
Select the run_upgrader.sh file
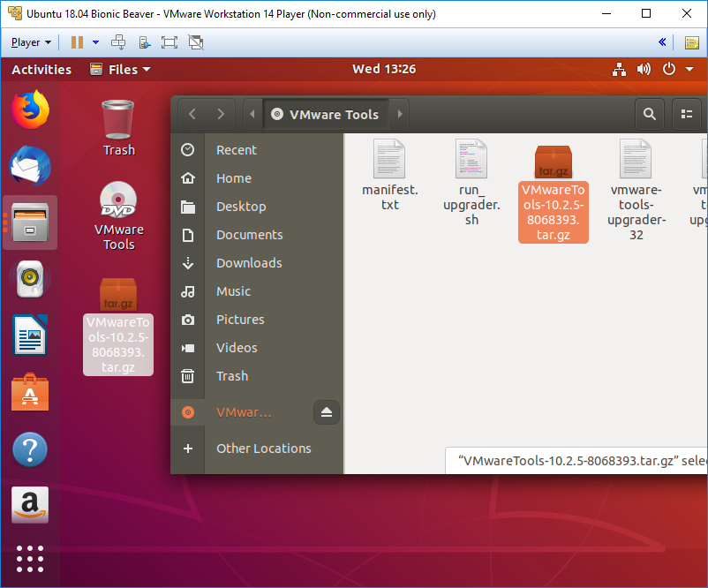[471, 183]
